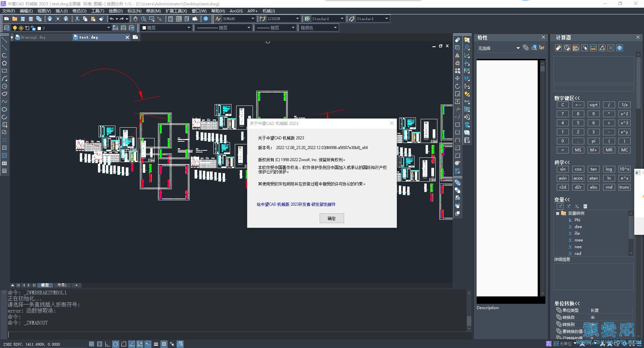Click the Undo arrow icon

coord(112,19)
